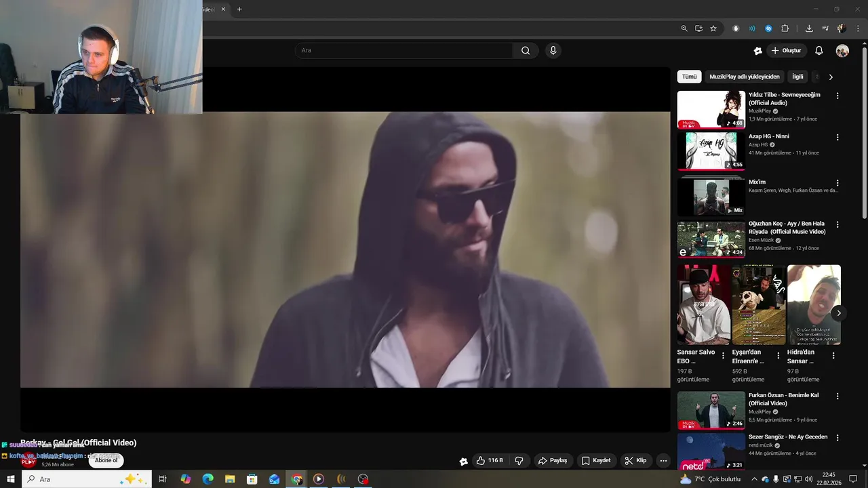Subscribe with the Abone ol button
This screenshot has width=868, height=488.
tap(106, 460)
